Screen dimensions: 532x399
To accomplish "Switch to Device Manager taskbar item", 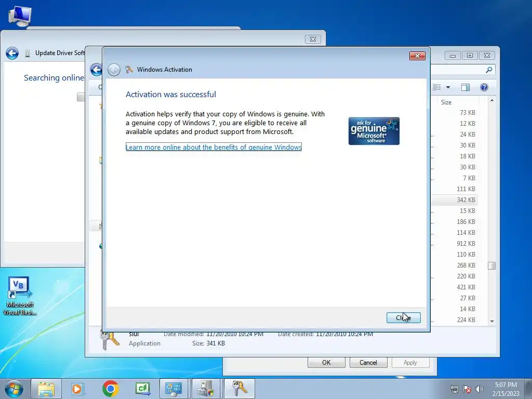I will coord(206,389).
